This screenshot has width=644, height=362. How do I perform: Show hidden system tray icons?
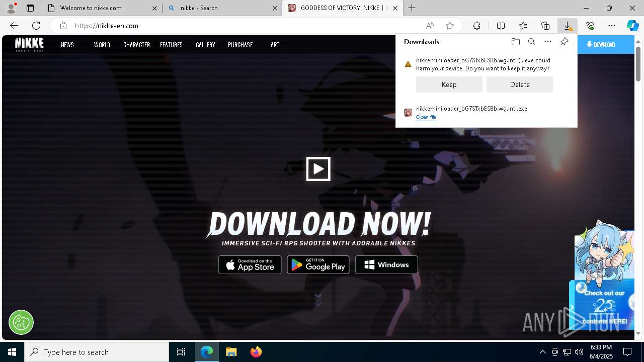pos(542,352)
